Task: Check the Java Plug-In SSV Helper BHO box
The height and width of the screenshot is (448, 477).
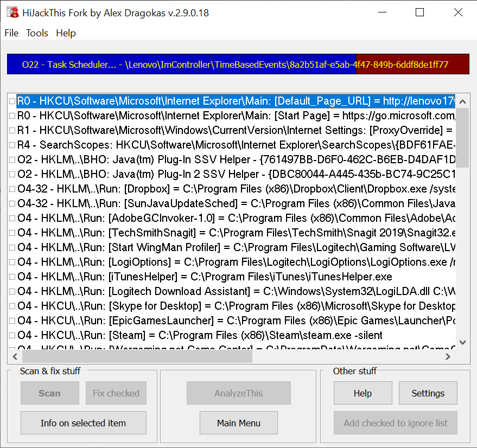Action: [12, 159]
